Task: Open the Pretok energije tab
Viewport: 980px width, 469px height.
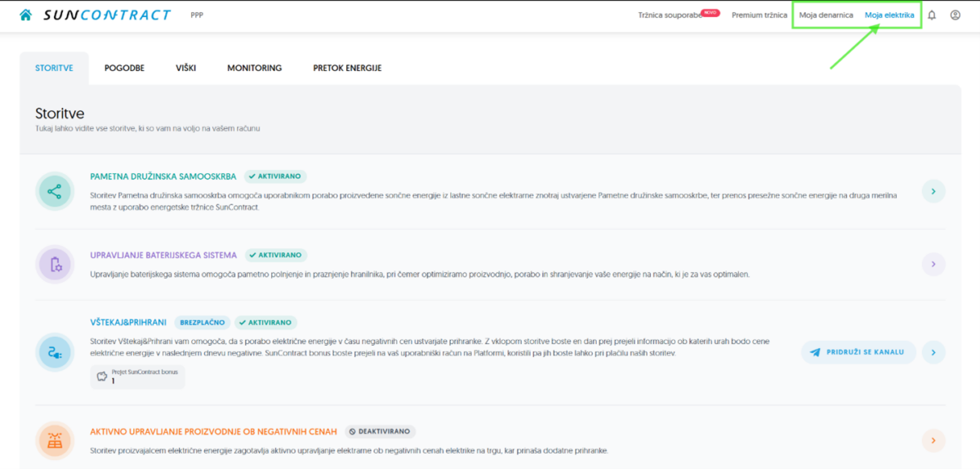Action: click(347, 68)
